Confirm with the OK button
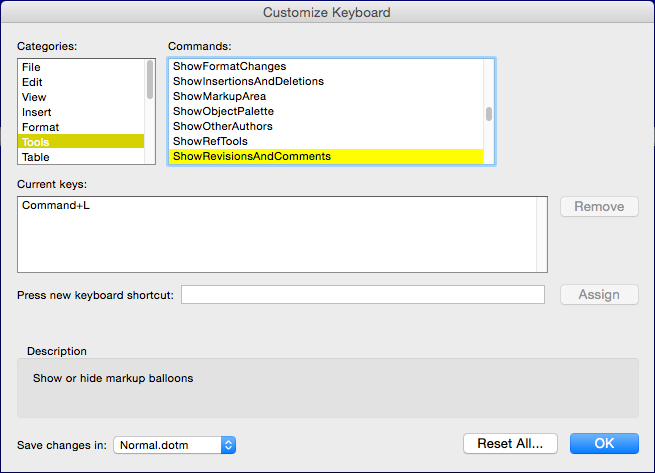This screenshot has width=655, height=473. 604,443
